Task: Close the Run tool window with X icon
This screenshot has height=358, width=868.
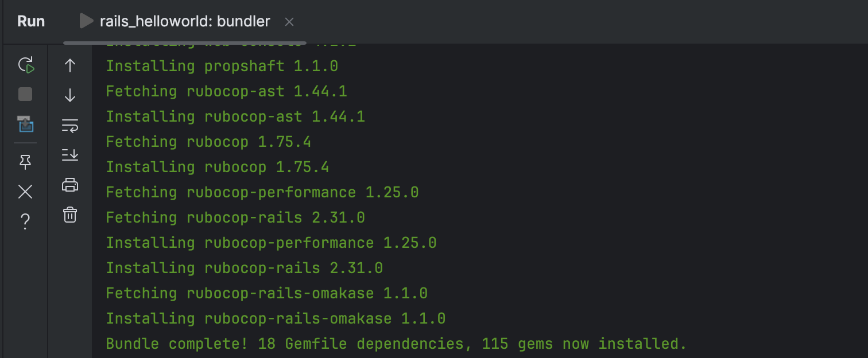Action: [x=25, y=192]
